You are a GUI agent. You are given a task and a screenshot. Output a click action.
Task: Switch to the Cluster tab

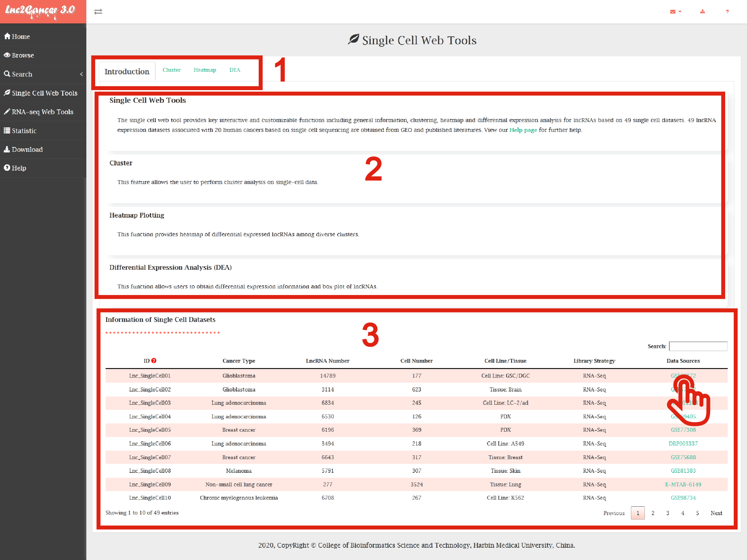coord(171,70)
